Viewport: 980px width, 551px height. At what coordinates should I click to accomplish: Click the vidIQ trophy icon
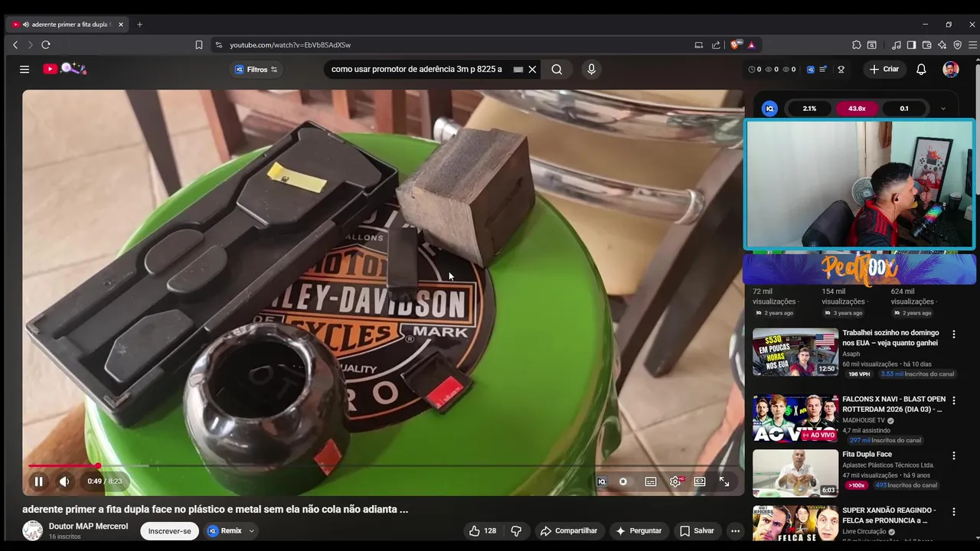click(x=841, y=69)
